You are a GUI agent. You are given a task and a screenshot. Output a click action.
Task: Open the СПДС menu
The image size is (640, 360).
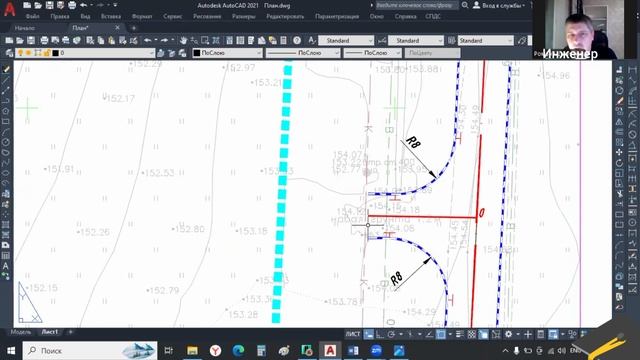[433, 17]
